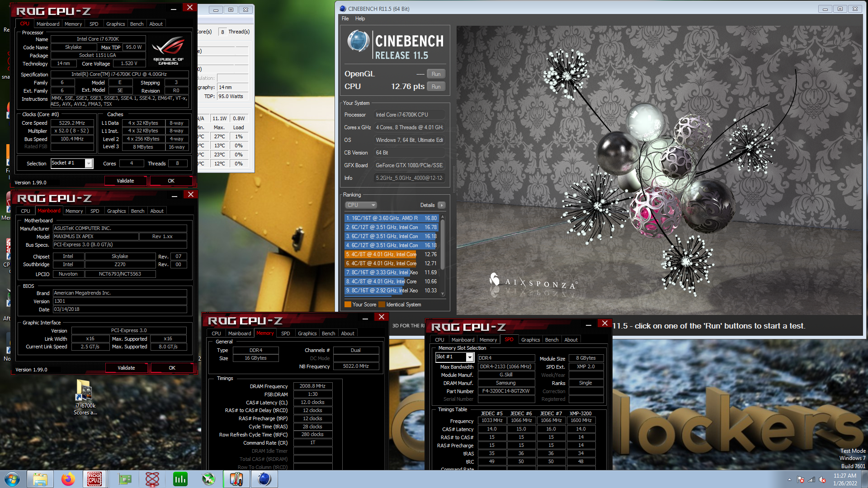868x488 pixels.
Task: Open CPU tab in the SPD CPU-Z window
Action: [x=439, y=340]
